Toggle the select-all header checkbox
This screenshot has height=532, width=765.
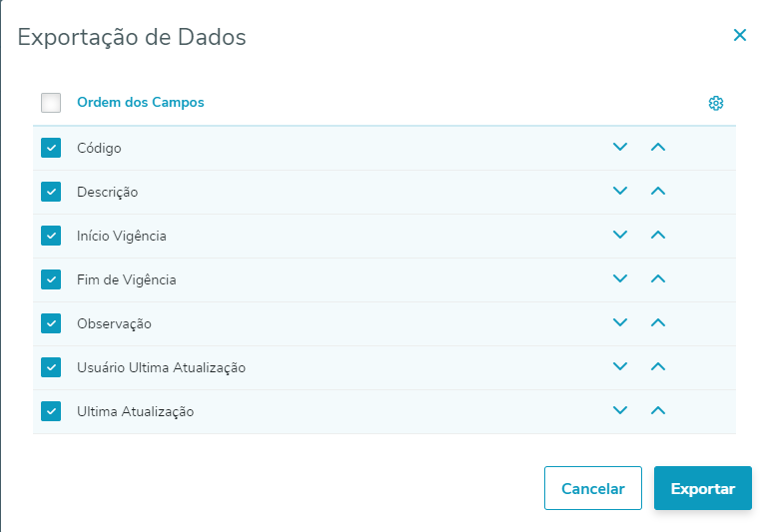51,103
